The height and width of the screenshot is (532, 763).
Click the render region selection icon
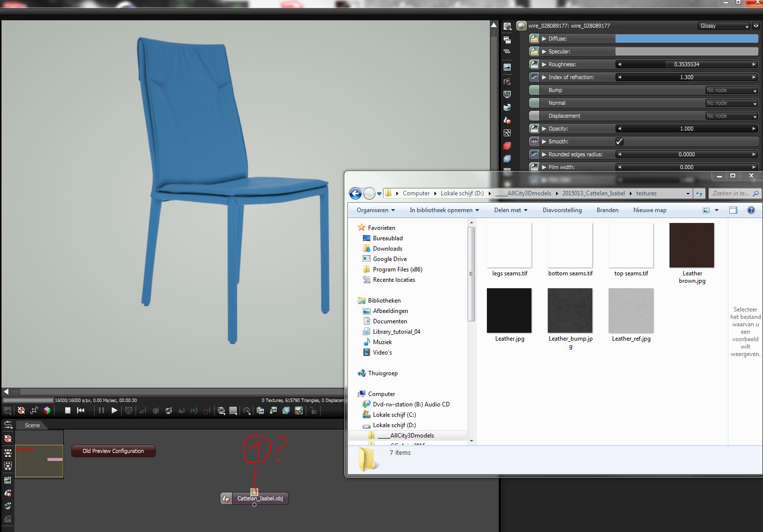[x=233, y=410]
